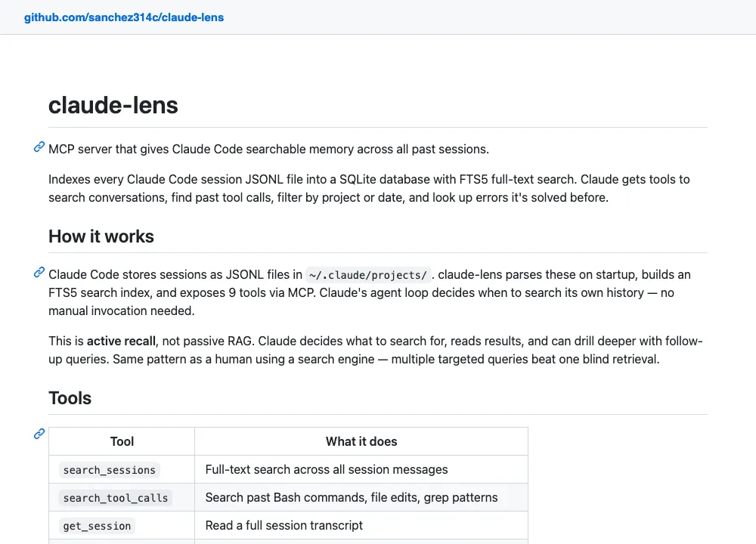Click the How it works heading
756x544 pixels.
(x=101, y=236)
